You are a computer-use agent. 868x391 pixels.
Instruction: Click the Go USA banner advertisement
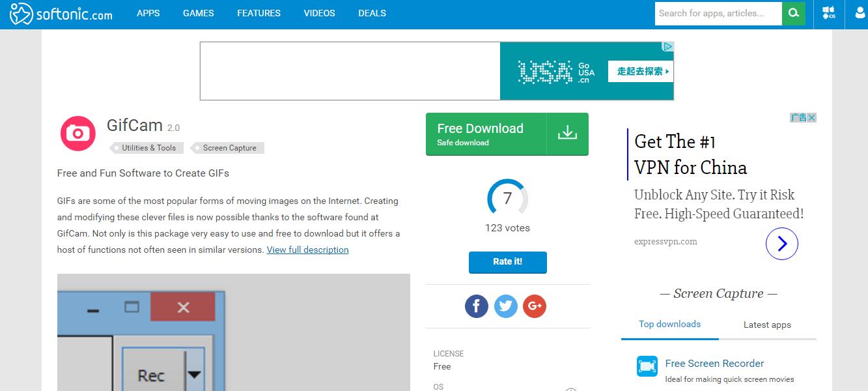[x=436, y=71]
